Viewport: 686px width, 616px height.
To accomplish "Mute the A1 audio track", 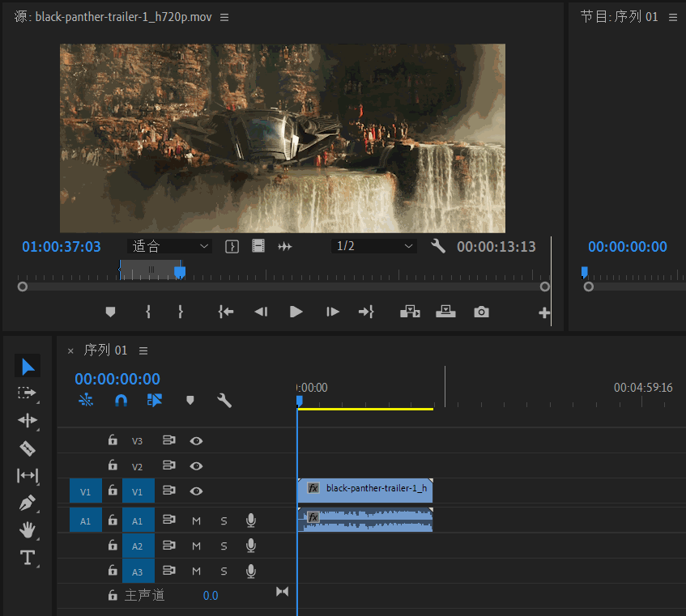I will [x=196, y=521].
